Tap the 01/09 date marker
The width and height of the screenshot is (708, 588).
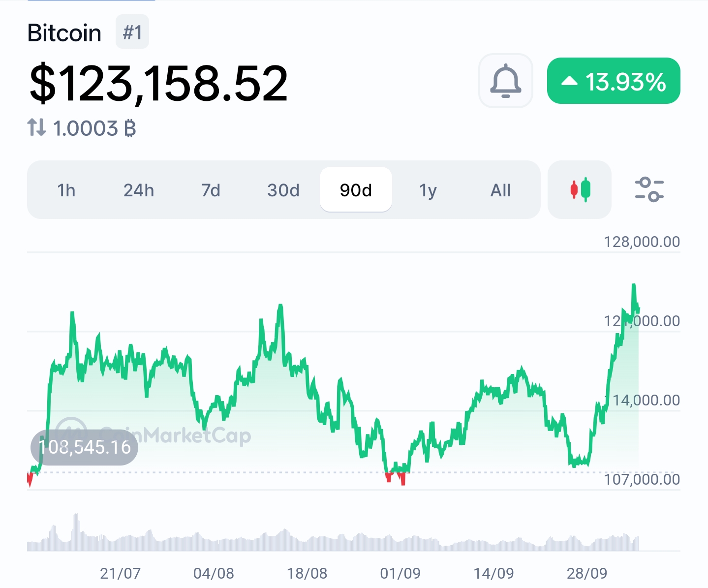pos(400,573)
